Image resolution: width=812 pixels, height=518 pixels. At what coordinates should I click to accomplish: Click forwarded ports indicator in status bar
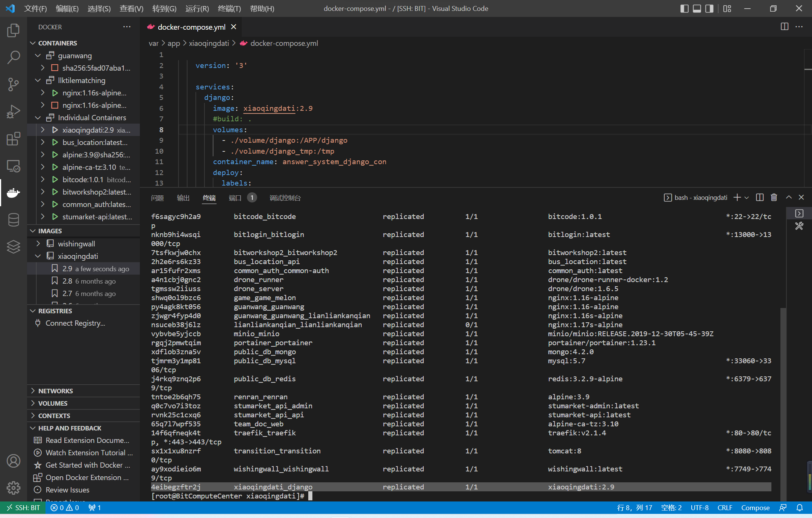pyautogui.click(x=95, y=508)
